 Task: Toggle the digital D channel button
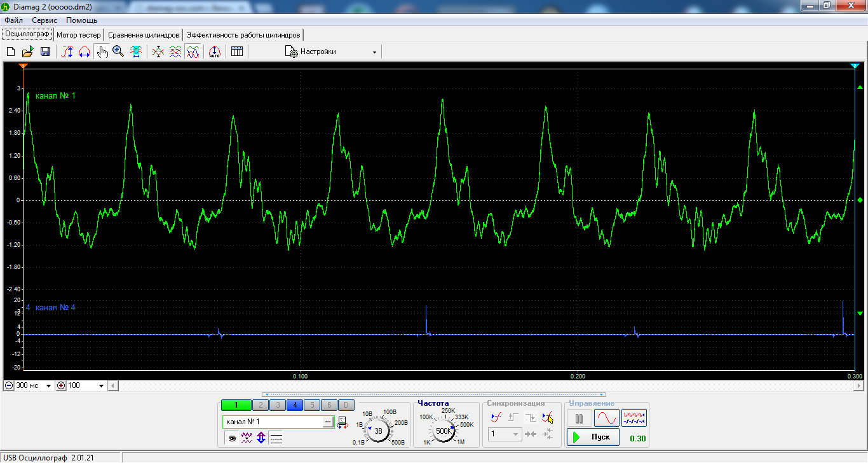(x=346, y=405)
